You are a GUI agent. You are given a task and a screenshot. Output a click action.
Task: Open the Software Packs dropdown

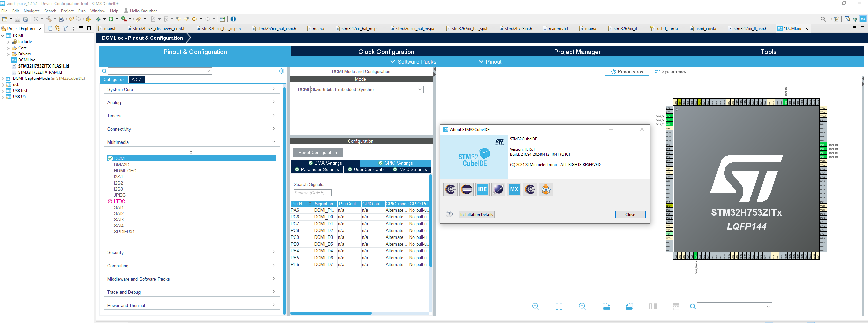click(413, 62)
